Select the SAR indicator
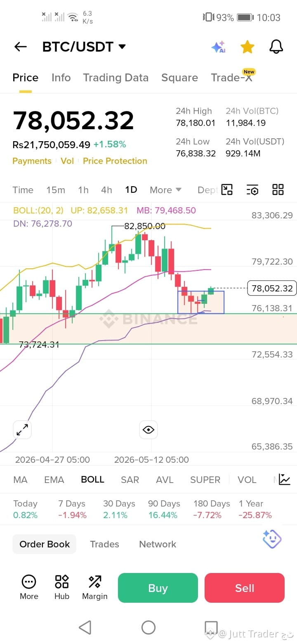297x644 pixels. pos(130,480)
